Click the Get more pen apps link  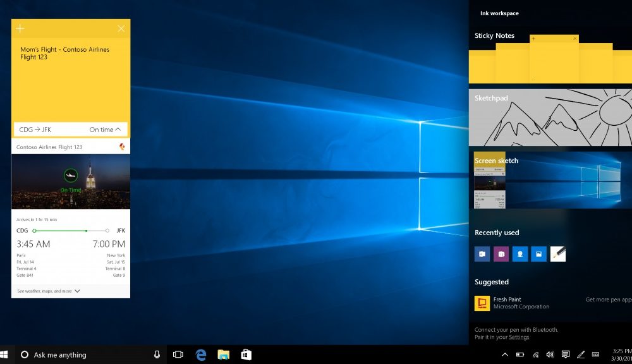608,300
